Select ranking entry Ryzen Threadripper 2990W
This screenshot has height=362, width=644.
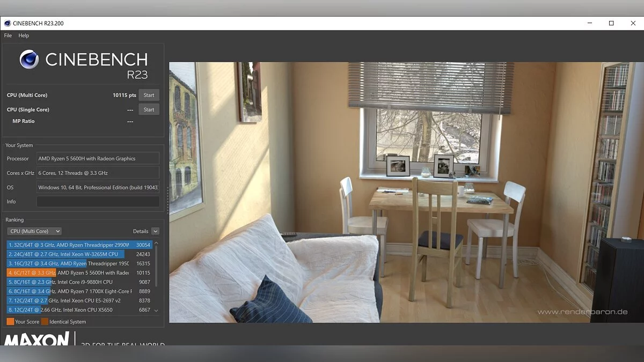tap(79, 245)
